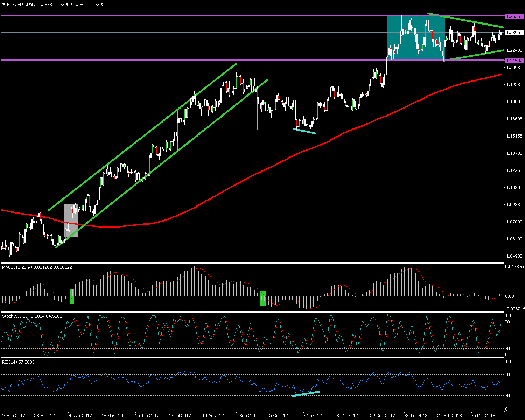Select the teal rectangle over the consolidation zone
The image size is (525, 420).
point(416,38)
